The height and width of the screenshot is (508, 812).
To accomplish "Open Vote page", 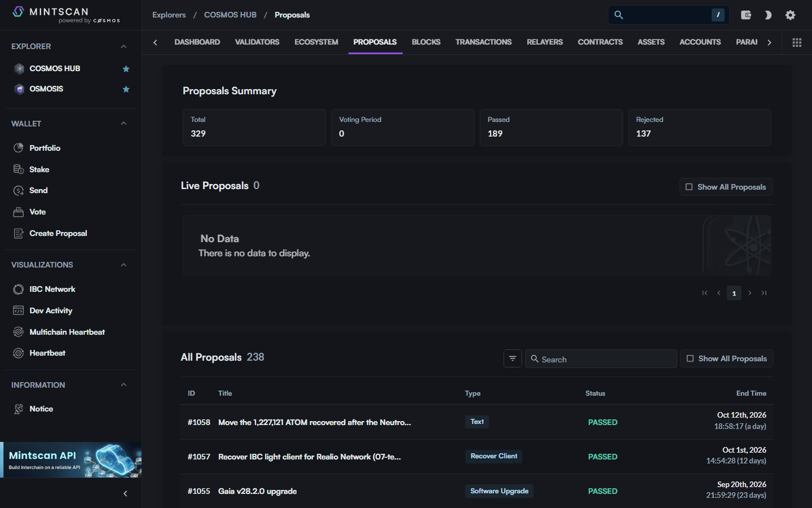I will [x=37, y=212].
